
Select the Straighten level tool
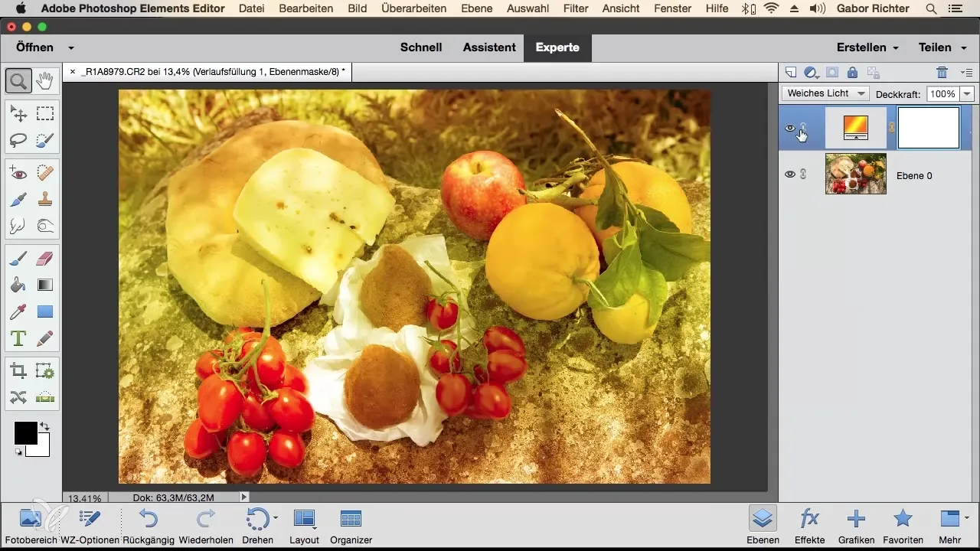tap(44, 397)
